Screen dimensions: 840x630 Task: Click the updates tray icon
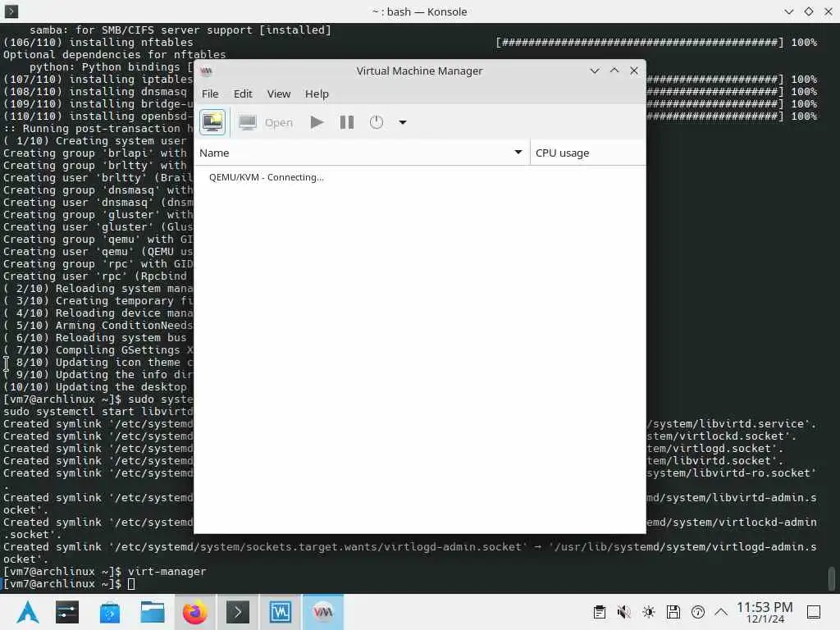(x=698, y=612)
